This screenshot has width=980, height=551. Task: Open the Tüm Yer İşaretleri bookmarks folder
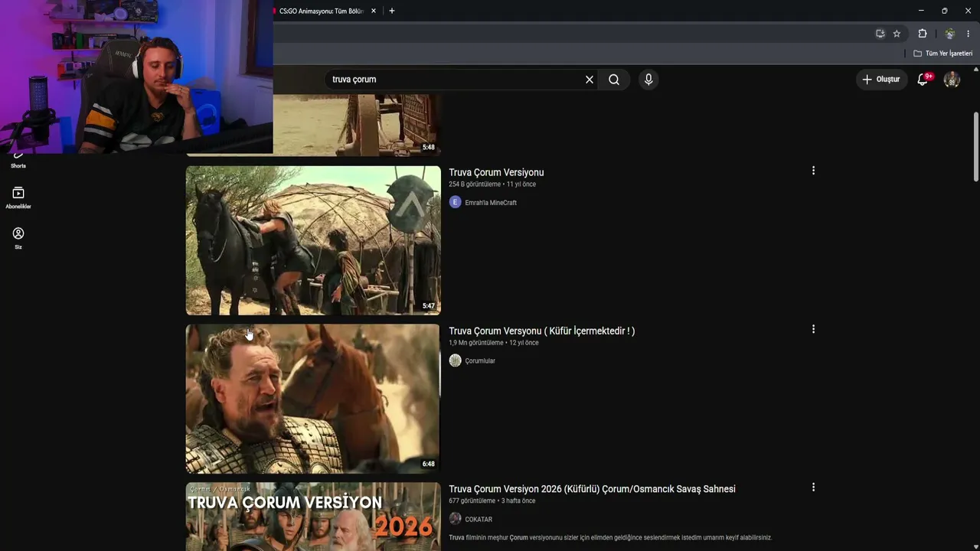(943, 54)
